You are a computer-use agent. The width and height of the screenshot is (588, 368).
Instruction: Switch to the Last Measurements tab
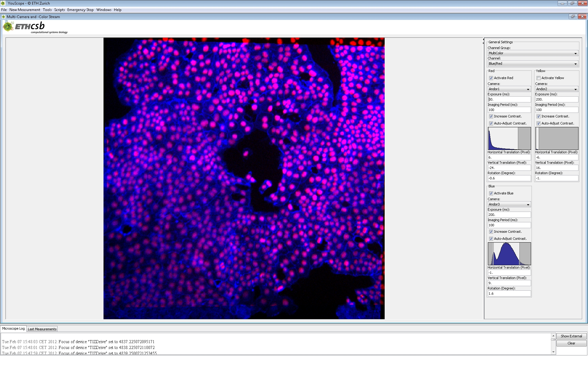click(x=42, y=329)
